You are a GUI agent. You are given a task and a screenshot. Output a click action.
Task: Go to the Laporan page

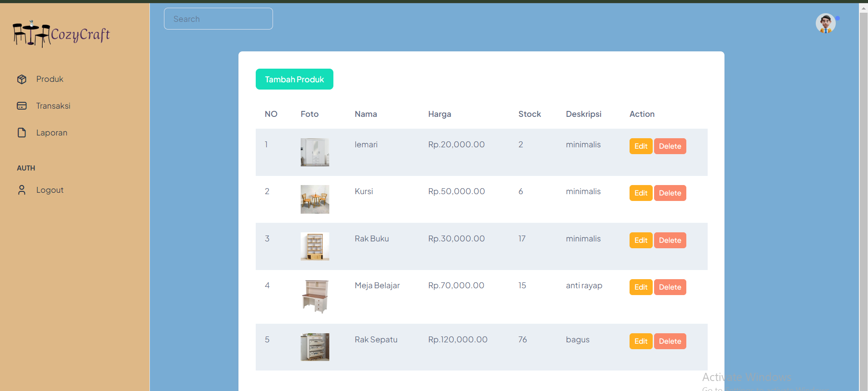pyautogui.click(x=52, y=133)
